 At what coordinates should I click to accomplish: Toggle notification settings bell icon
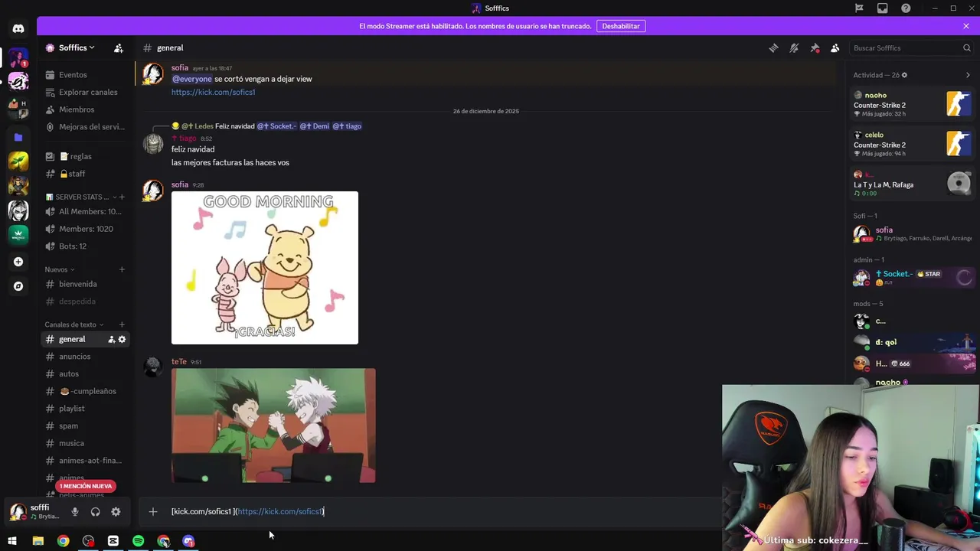794,47
